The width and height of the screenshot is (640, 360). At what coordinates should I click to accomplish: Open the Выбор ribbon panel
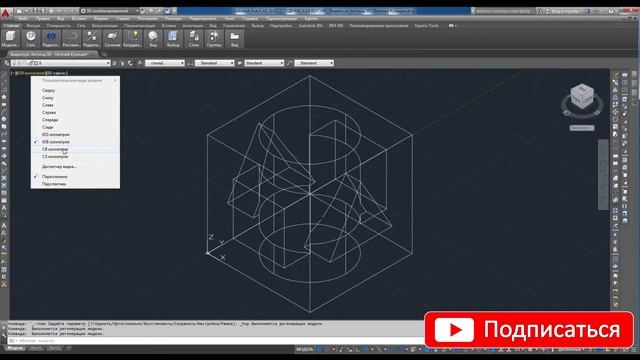click(x=173, y=39)
